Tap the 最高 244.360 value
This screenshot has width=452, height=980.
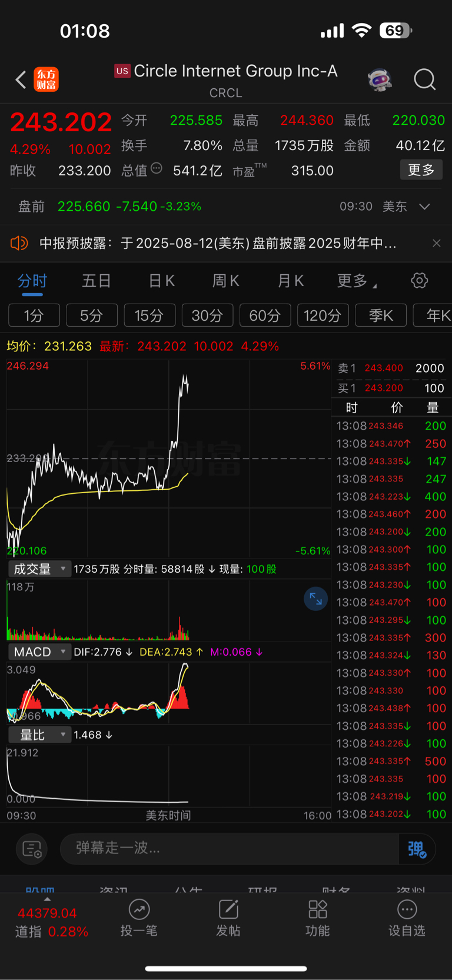click(x=307, y=121)
